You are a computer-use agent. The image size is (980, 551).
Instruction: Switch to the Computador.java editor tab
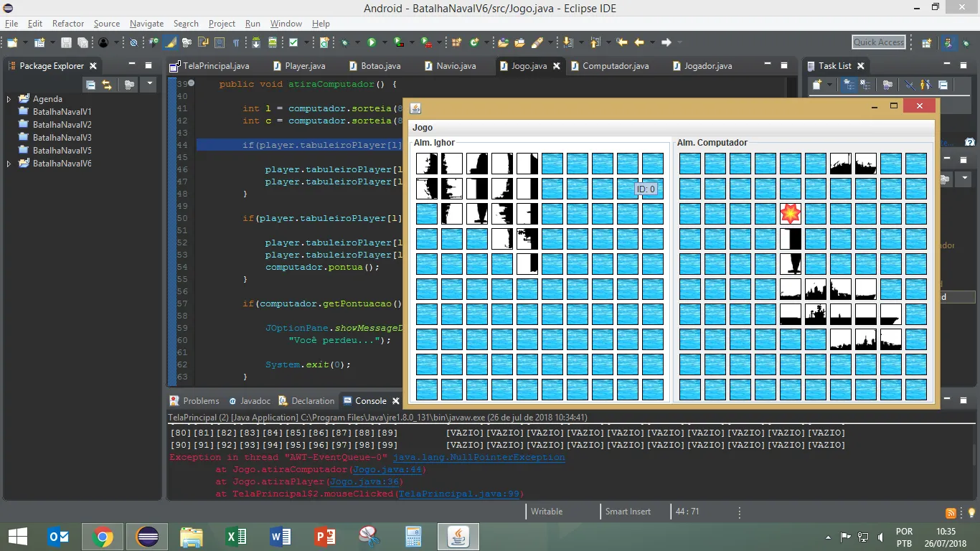click(615, 66)
